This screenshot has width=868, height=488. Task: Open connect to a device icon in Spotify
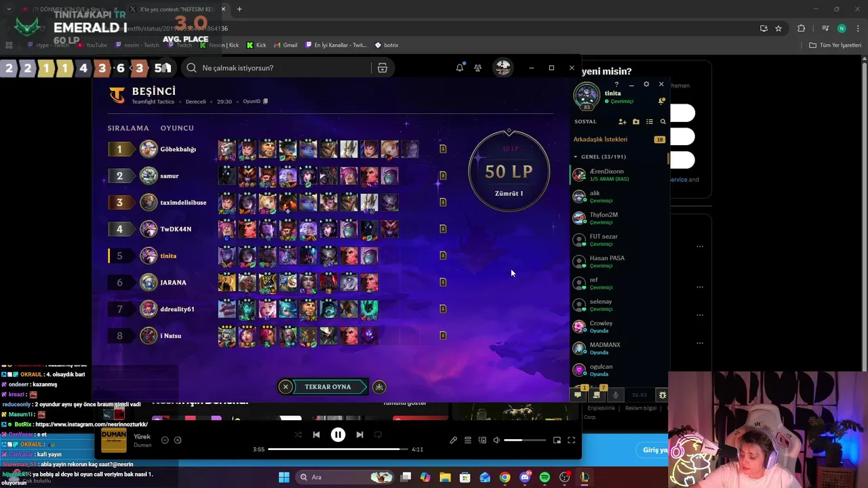pos(482,441)
